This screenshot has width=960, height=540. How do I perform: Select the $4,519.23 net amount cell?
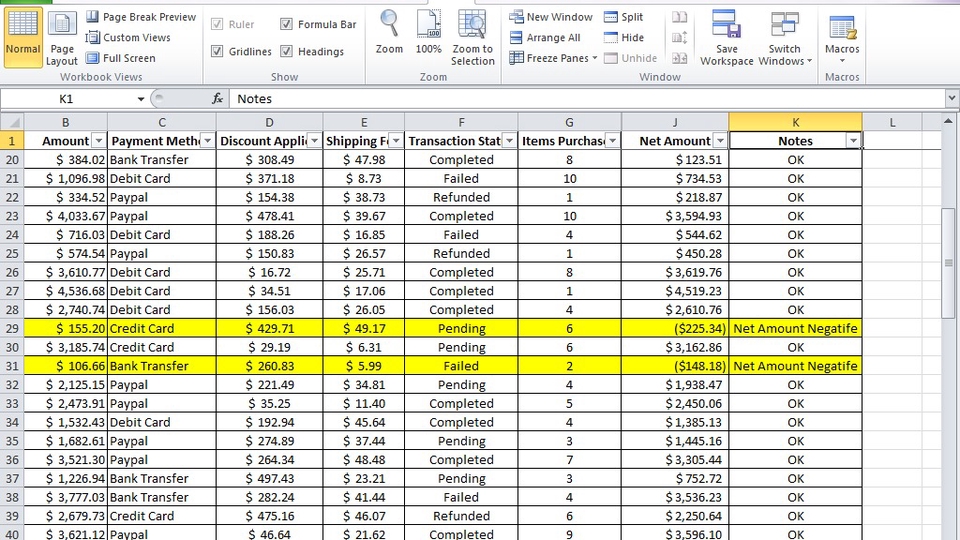click(x=675, y=291)
